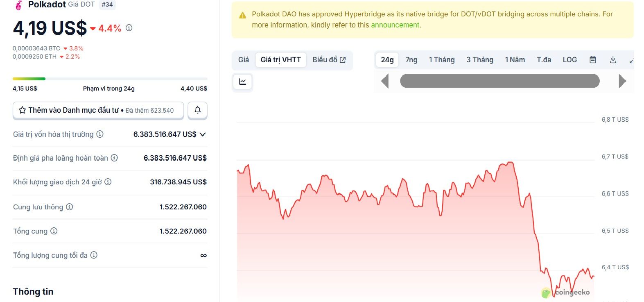This screenshot has width=644, height=302.
Task: Click the #34 rank badge
Action: pyautogui.click(x=107, y=5)
